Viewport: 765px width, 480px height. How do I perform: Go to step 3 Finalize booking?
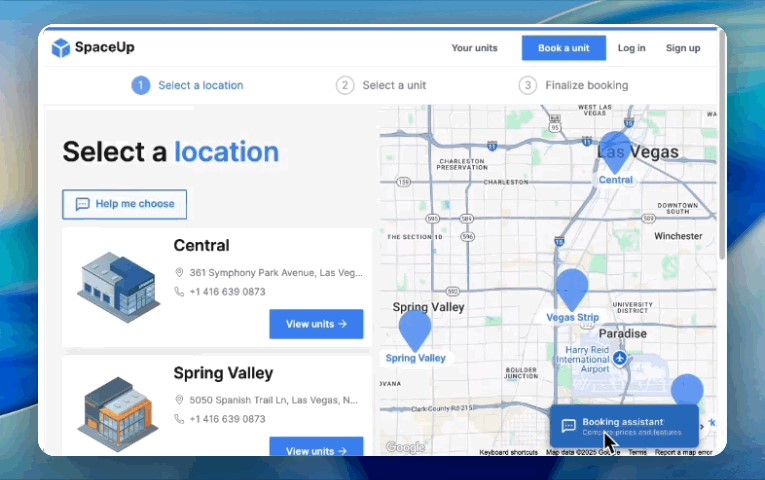click(573, 85)
